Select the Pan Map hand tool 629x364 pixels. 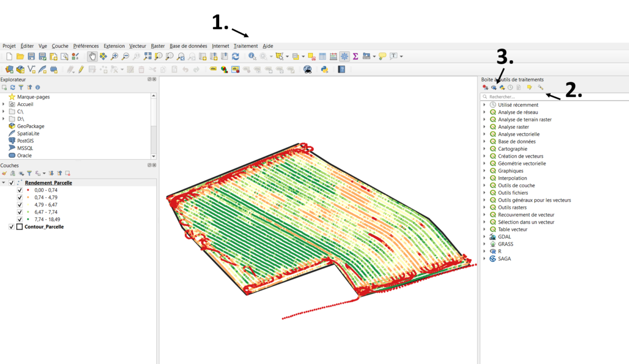click(92, 56)
